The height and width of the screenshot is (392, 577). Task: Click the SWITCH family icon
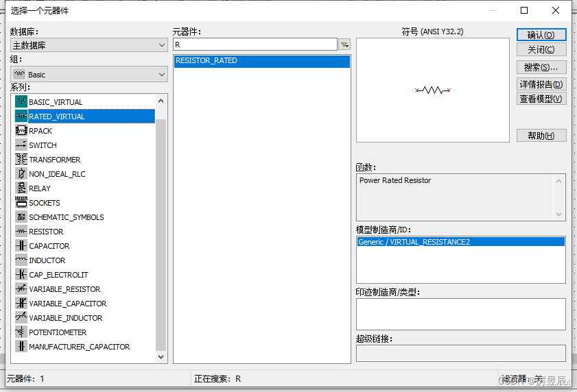pyautogui.click(x=21, y=145)
